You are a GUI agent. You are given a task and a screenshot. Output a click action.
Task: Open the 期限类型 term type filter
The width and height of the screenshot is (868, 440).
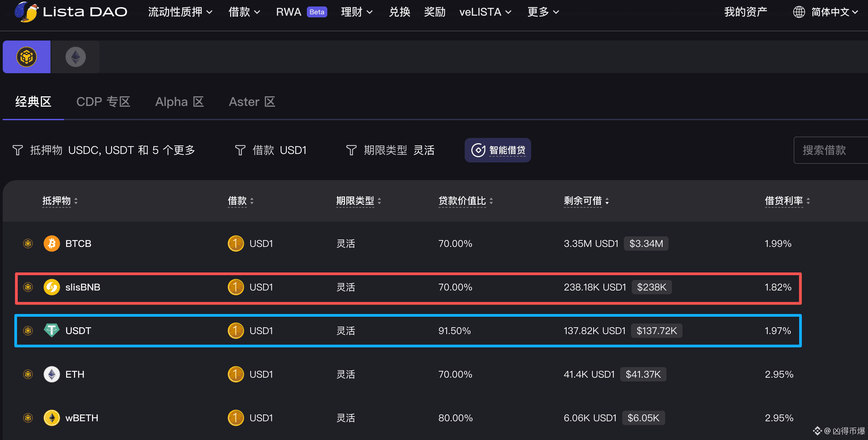pyautogui.click(x=390, y=150)
